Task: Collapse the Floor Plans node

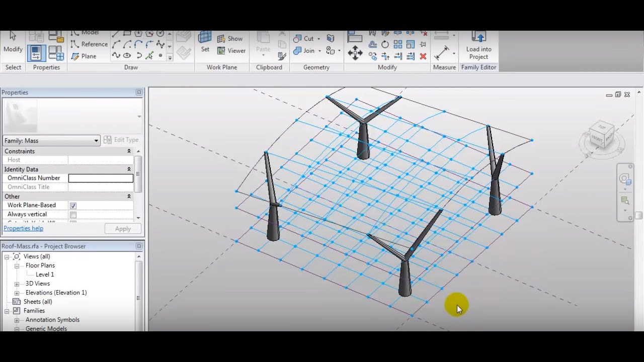Action: click(17, 265)
